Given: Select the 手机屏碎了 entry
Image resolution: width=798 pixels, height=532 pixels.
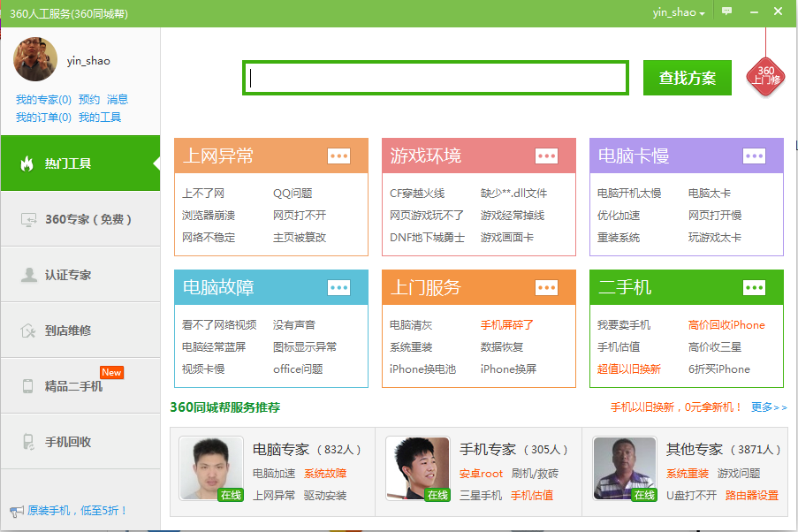Looking at the screenshot, I should (x=507, y=325).
